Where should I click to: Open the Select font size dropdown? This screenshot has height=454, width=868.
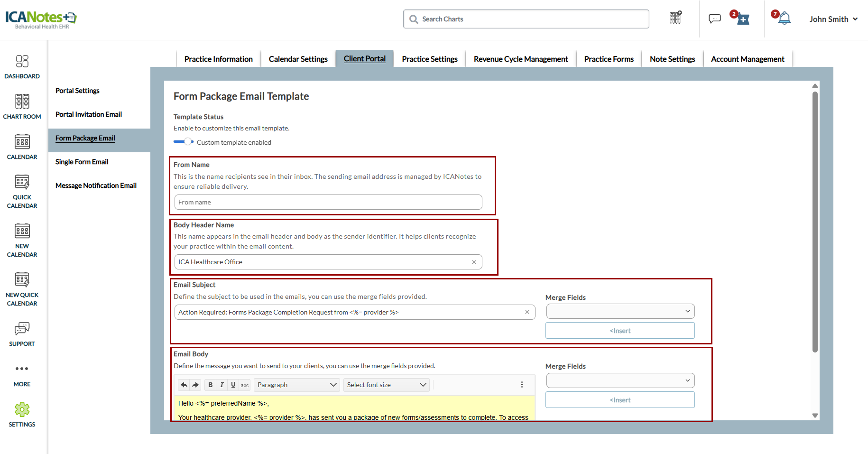click(386, 385)
